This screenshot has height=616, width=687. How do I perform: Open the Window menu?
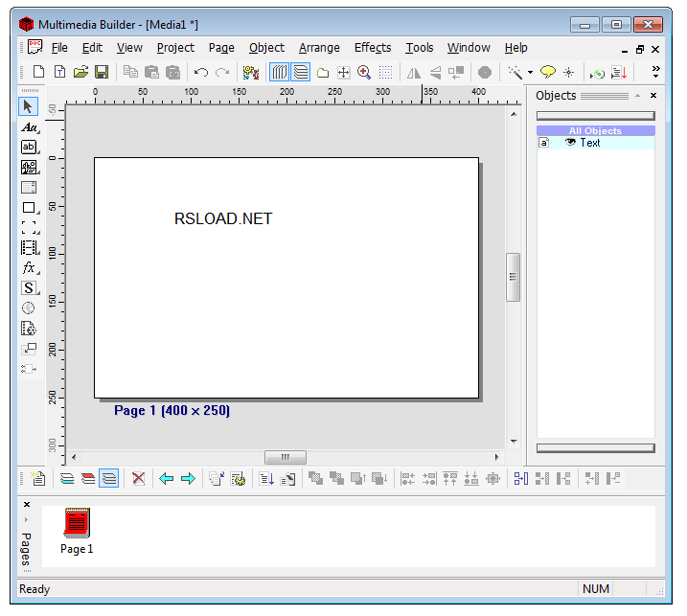click(x=469, y=47)
